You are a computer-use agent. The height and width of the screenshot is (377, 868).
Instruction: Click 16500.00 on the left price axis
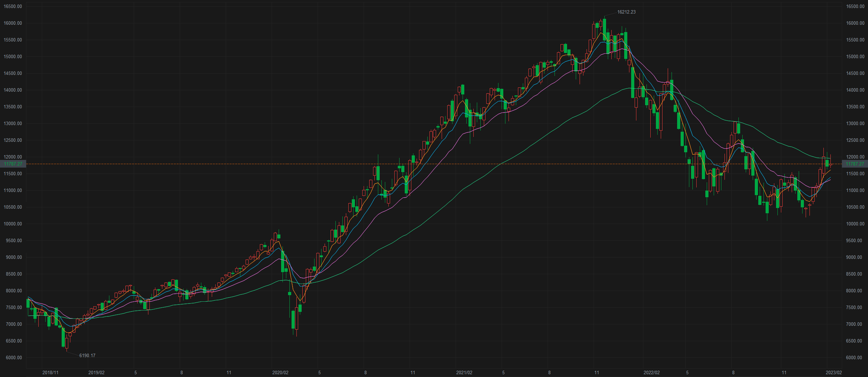tap(13, 6)
